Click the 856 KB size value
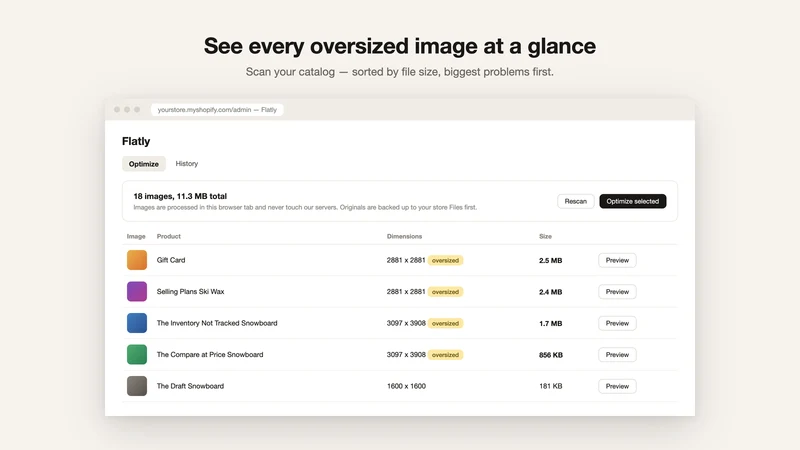The image size is (800, 450). 551,355
